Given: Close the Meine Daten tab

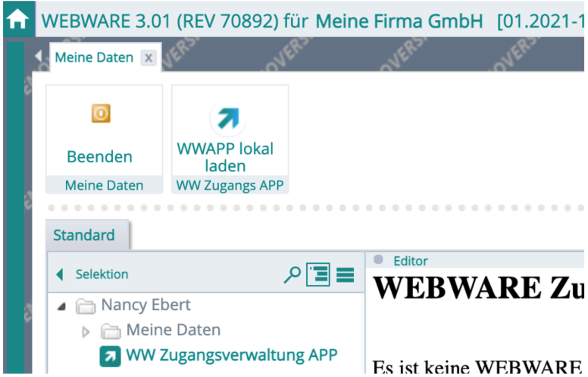Looking at the screenshot, I should click(x=148, y=58).
